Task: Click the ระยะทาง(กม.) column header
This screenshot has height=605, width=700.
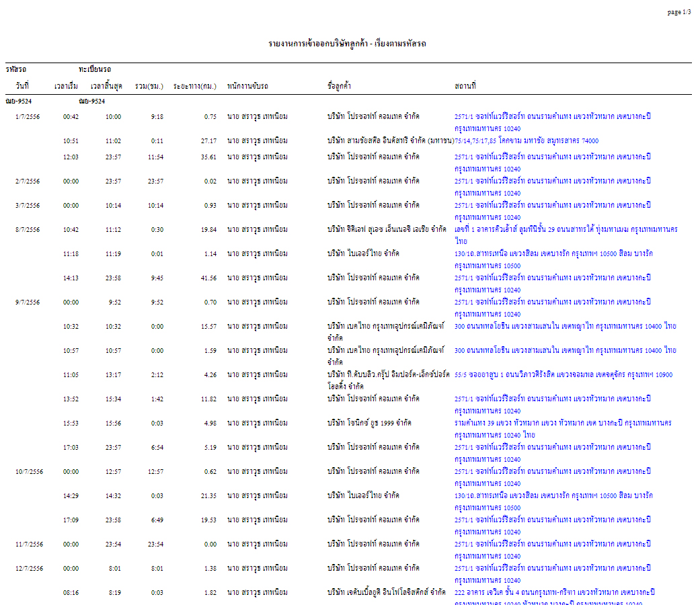Action: (x=194, y=85)
